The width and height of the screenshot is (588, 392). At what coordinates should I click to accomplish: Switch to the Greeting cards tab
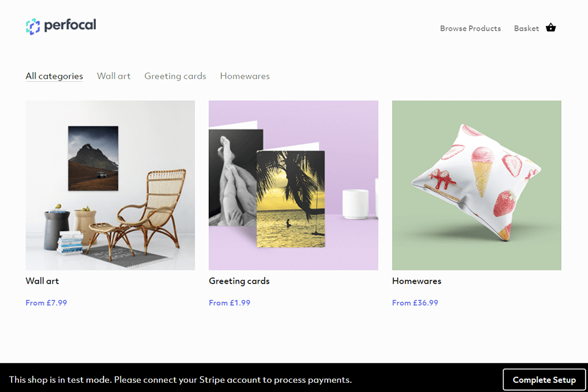pyautogui.click(x=175, y=76)
